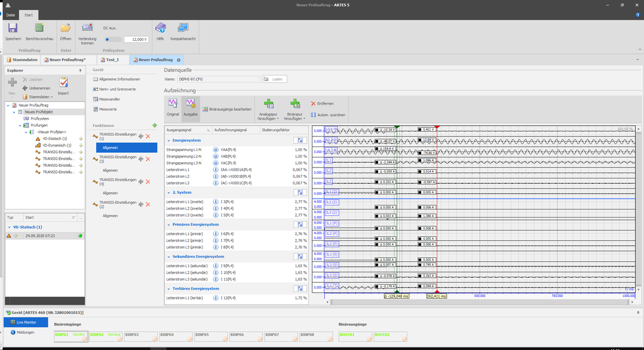Collapse the VD-Statisch (1) results group
The height and width of the screenshot is (350, 644).
[9, 227]
